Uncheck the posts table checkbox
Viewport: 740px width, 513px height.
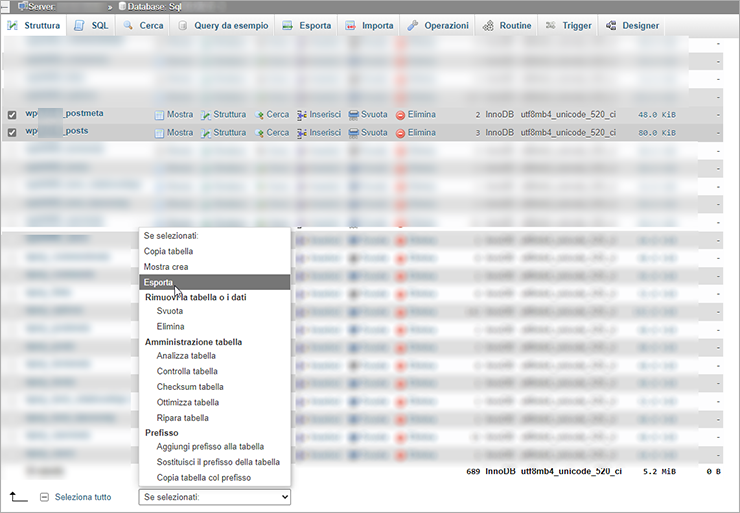click(12, 133)
